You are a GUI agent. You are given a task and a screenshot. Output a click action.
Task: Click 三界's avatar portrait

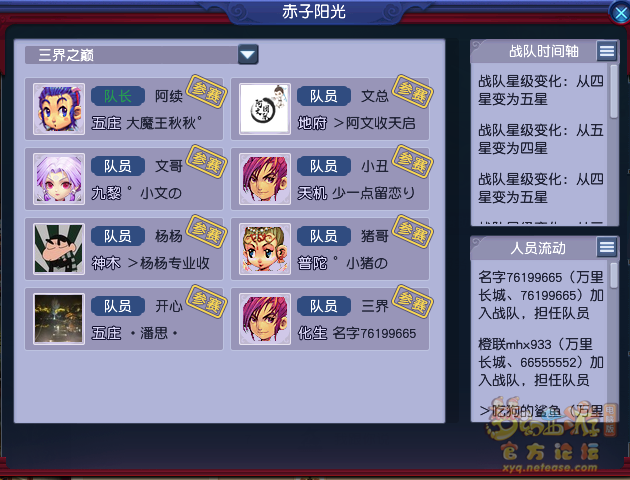pos(265,319)
